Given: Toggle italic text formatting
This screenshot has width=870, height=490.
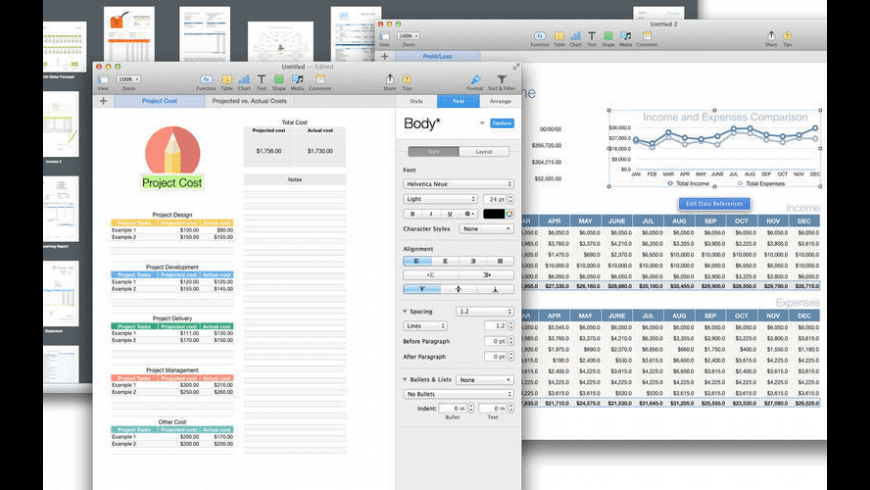Looking at the screenshot, I should point(431,214).
